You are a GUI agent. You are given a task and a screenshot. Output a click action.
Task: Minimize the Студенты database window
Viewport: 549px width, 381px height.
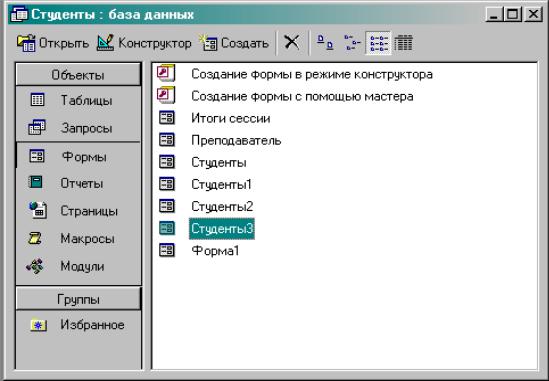coord(494,14)
